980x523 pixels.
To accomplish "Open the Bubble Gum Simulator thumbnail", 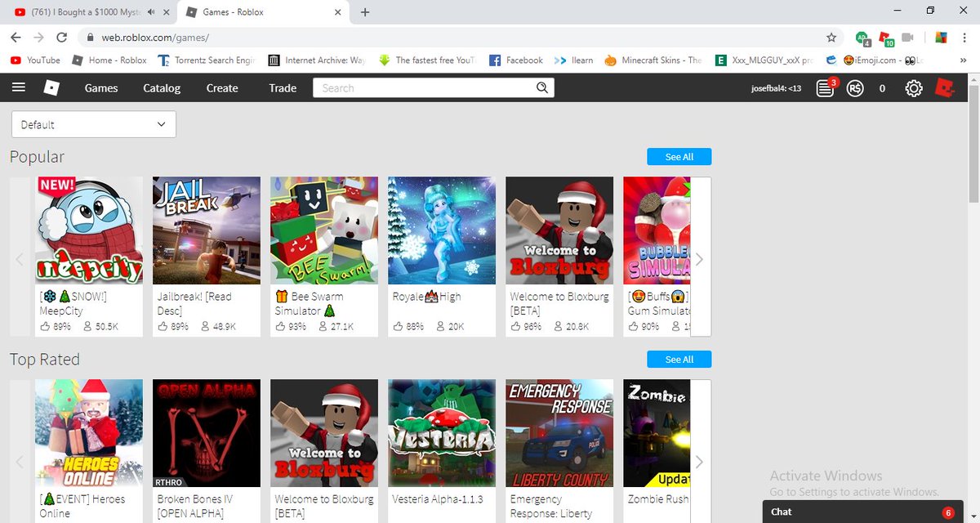I will click(x=657, y=230).
